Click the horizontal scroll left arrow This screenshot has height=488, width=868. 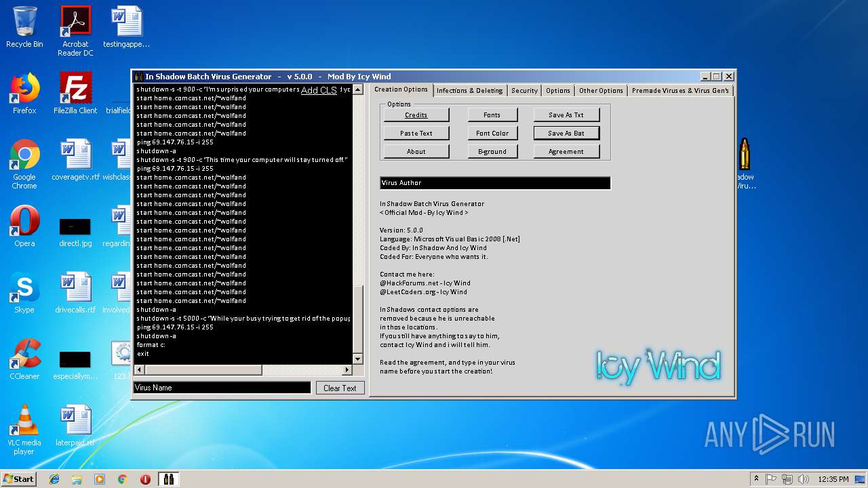pos(140,370)
